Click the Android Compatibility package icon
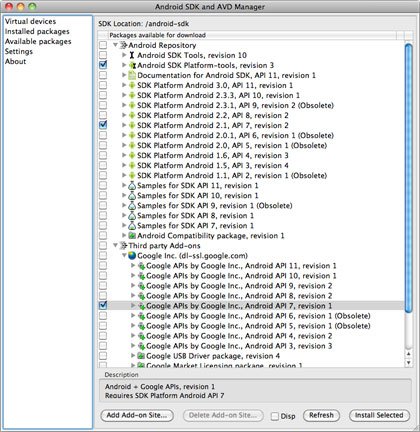 click(x=132, y=236)
